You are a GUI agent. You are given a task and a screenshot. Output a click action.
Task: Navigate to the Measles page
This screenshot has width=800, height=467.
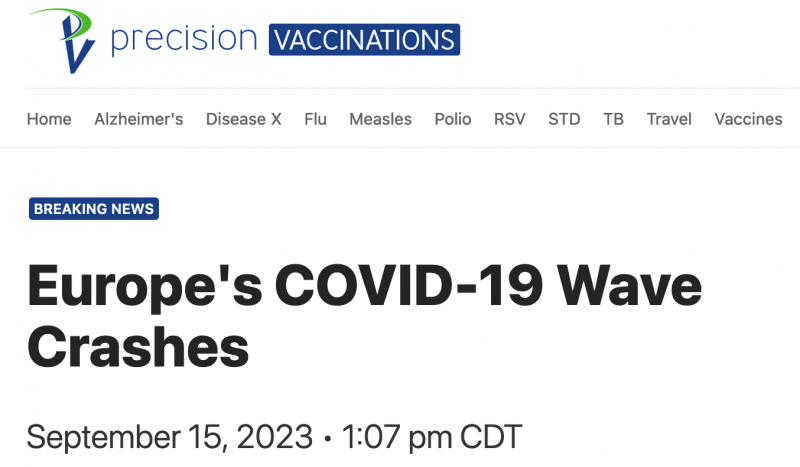(x=380, y=119)
